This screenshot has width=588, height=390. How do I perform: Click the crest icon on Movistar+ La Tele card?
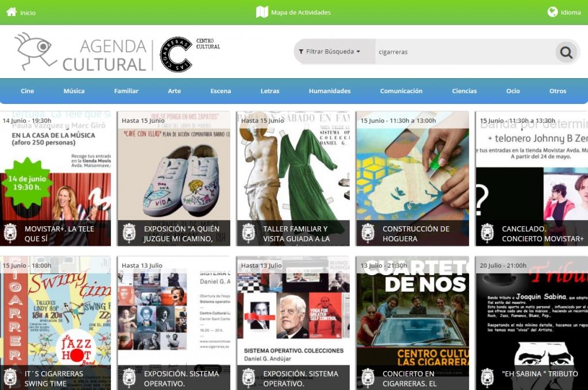(10, 233)
